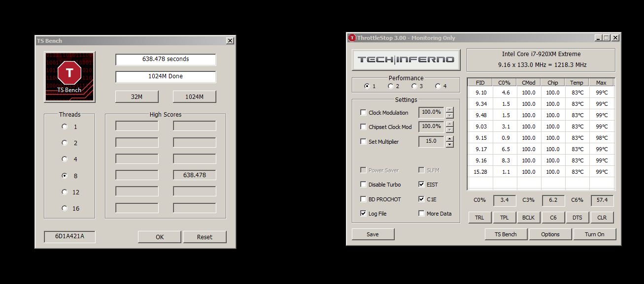Decrease Chipset Clock Mod with down arrow
The width and height of the screenshot is (644, 284).
(x=449, y=130)
